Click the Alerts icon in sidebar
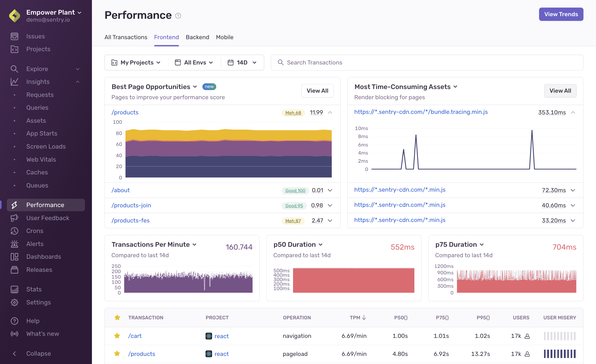 click(x=14, y=244)
